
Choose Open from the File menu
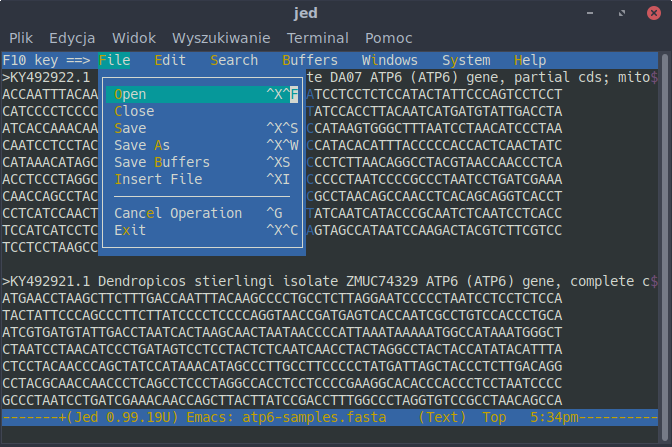click(x=130, y=94)
